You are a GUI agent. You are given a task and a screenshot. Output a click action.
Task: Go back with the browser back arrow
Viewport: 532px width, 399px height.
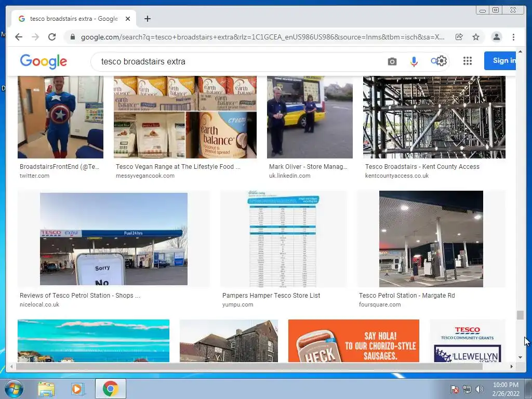click(x=19, y=37)
